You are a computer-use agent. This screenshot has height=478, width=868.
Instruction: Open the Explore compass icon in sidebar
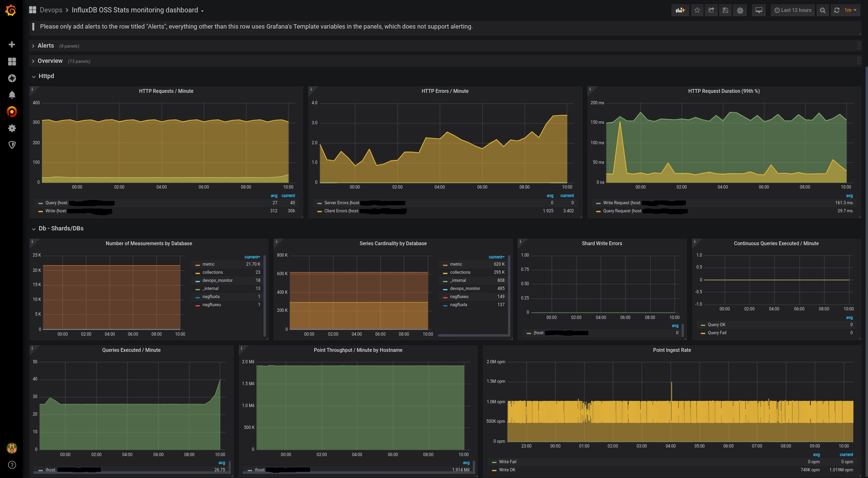click(x=12, y=78)
